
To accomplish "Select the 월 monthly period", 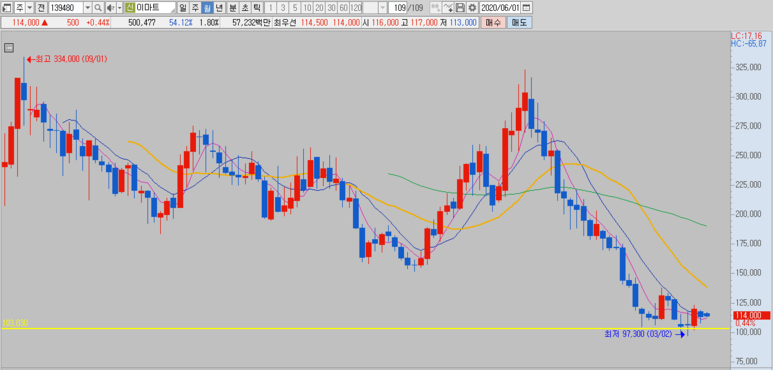I will pyautogui.click(x=207, y=7).
